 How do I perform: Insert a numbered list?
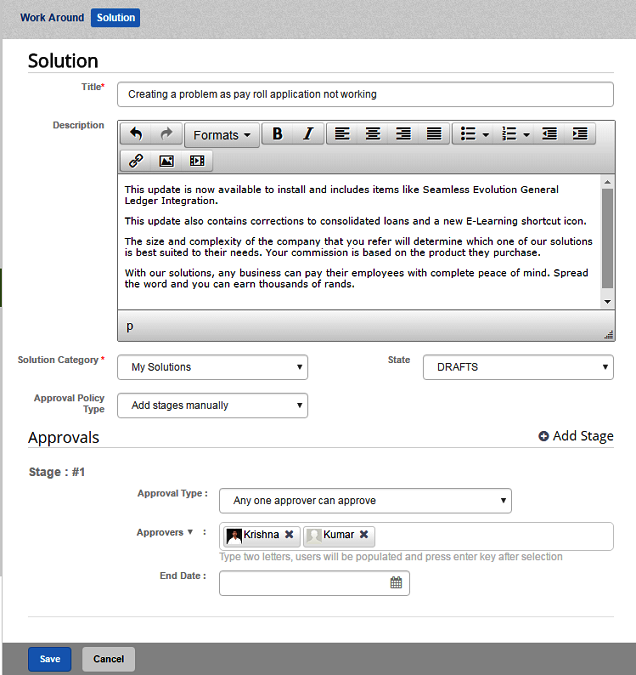[x=509, y=134]
